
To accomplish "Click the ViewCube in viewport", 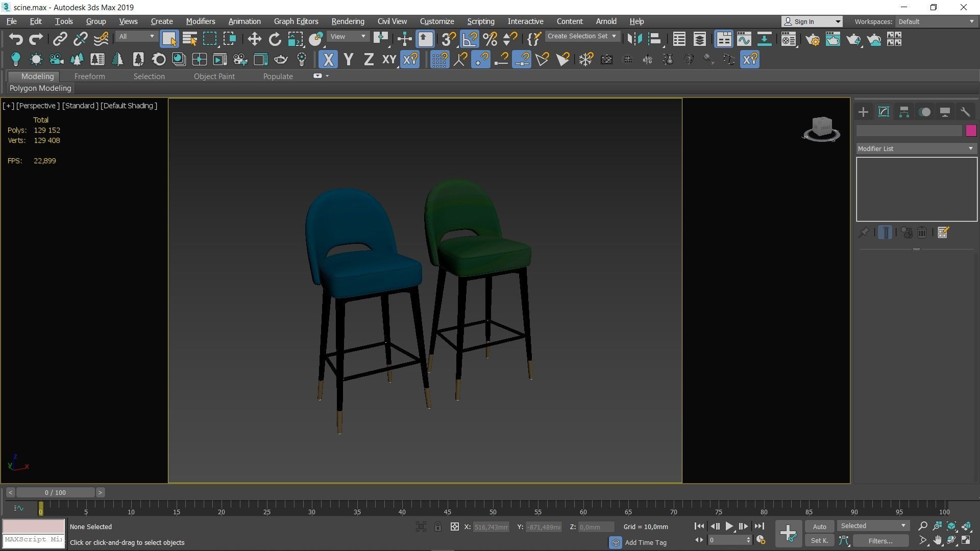I will pos(821,129).
